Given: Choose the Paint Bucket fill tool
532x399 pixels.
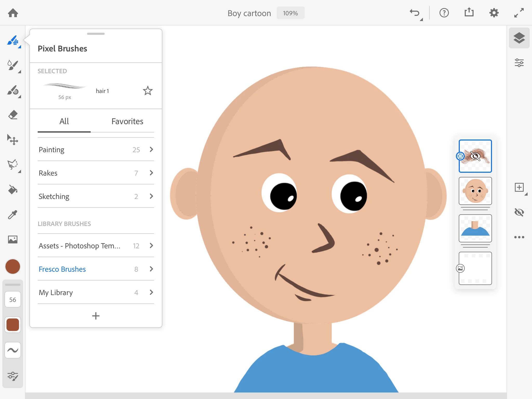Looking at the screenshot, I should 13,190.
